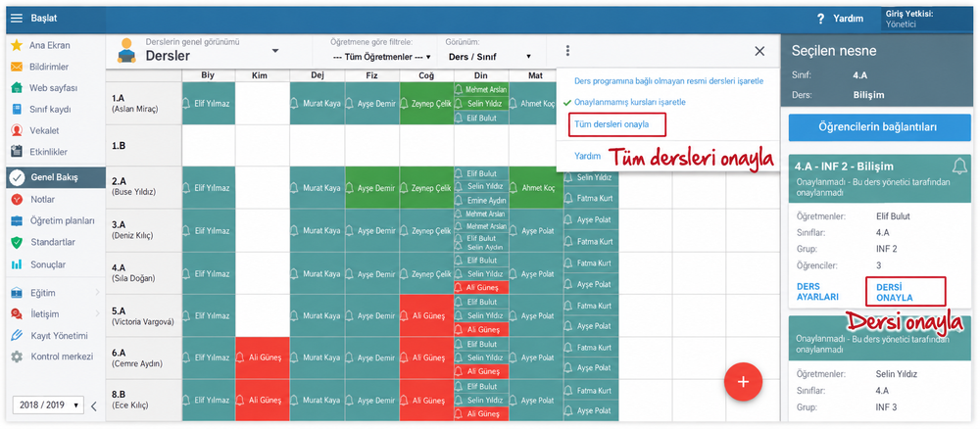Open the three-dot options menu icon
Screen dimensions: 980x429
[x=567, y=51]
